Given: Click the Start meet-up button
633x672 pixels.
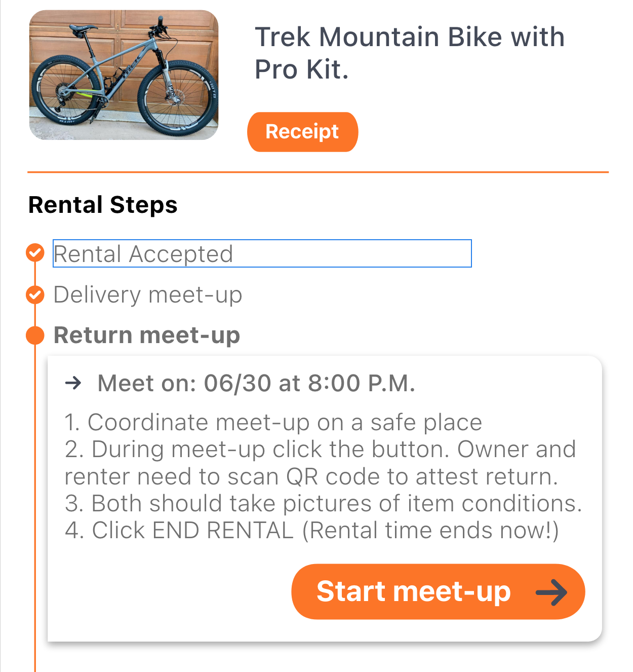Looking at the screenshot, I should click(438, 591).
